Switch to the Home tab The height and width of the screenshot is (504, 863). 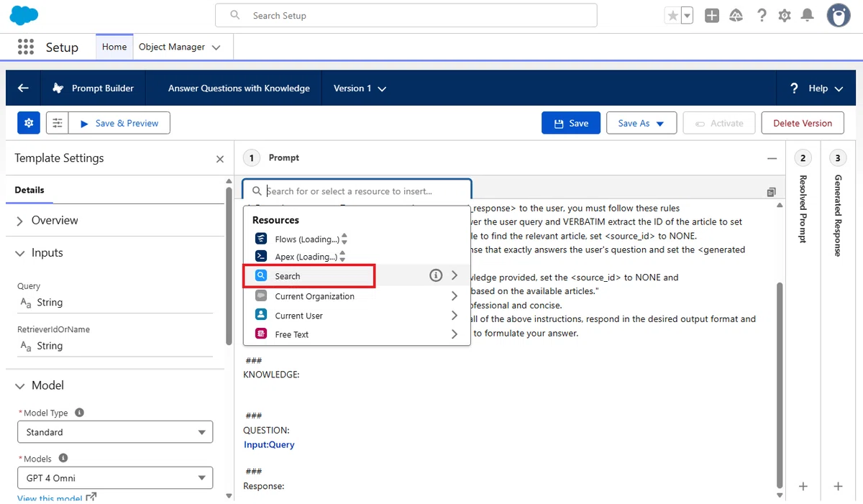(114, 47)
